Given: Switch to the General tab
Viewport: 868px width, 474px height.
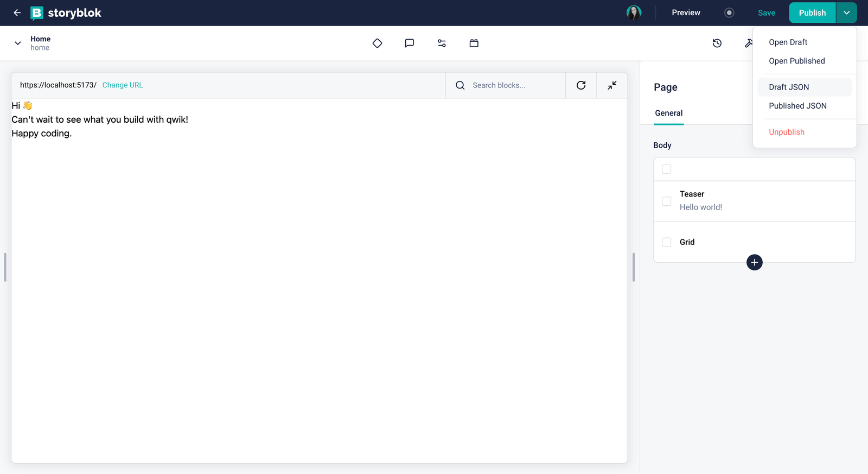Looking at the screenshot, I should tap(669, 113).
